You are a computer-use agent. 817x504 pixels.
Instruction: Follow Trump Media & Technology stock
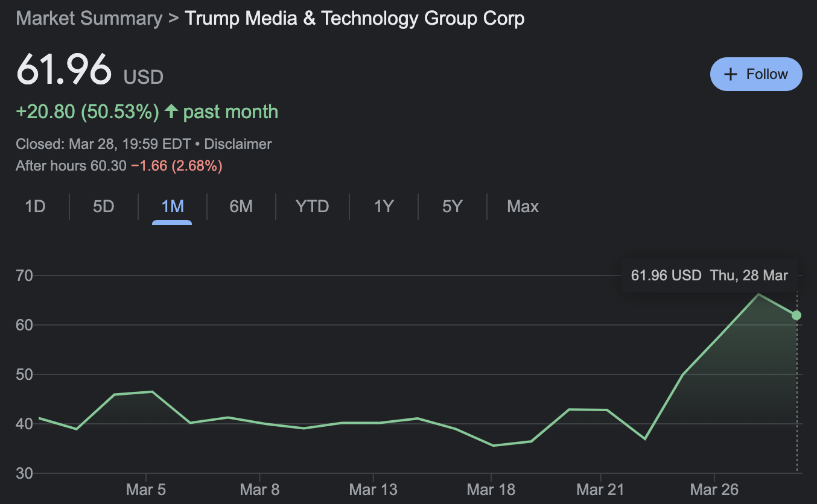point(756,74)
